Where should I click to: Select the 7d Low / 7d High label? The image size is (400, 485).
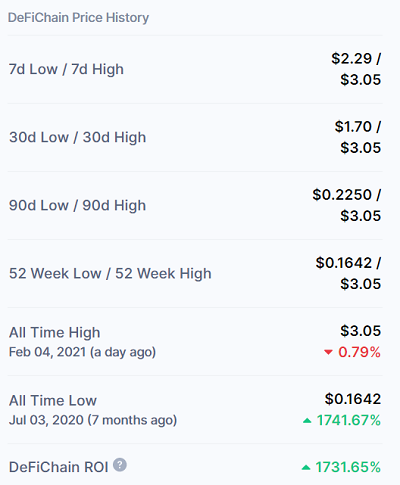[x=66, y=69]
